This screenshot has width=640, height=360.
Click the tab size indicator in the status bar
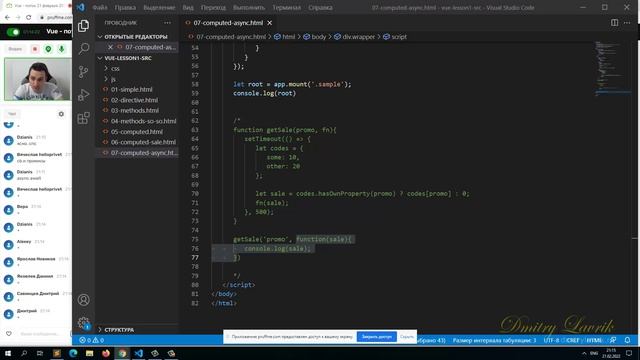point(494,340)
